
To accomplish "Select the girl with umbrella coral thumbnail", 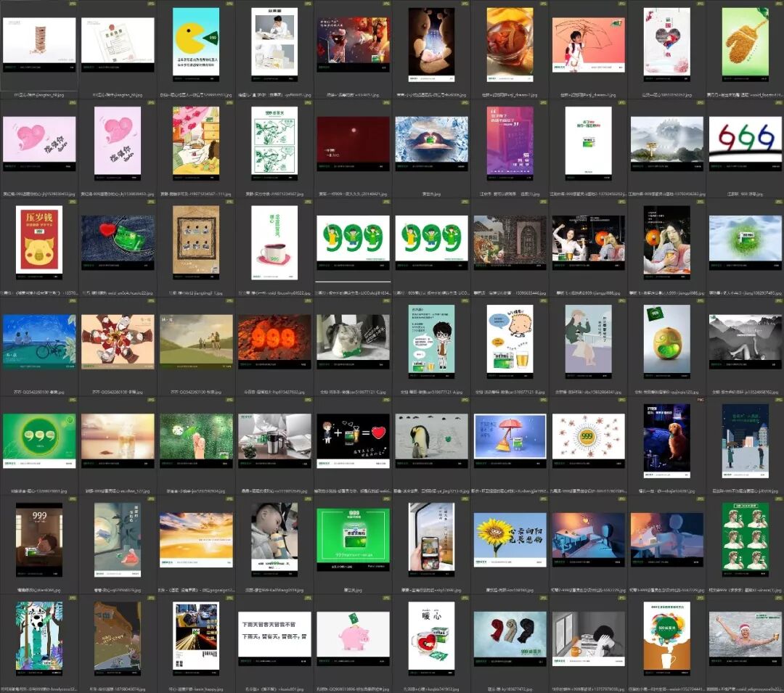I will click(589, 46).
